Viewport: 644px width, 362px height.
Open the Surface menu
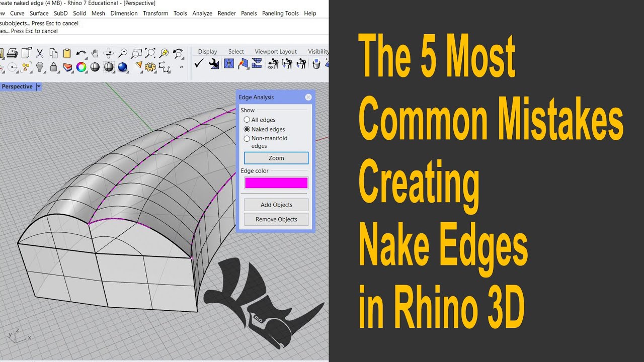pyautogui.click(x=39, y=13)
